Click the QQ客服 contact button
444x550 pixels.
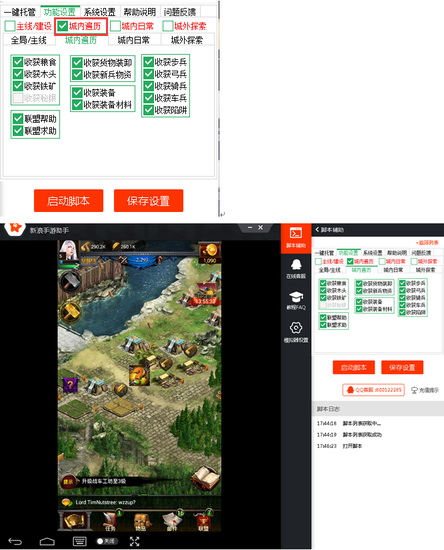coord(373,390)
